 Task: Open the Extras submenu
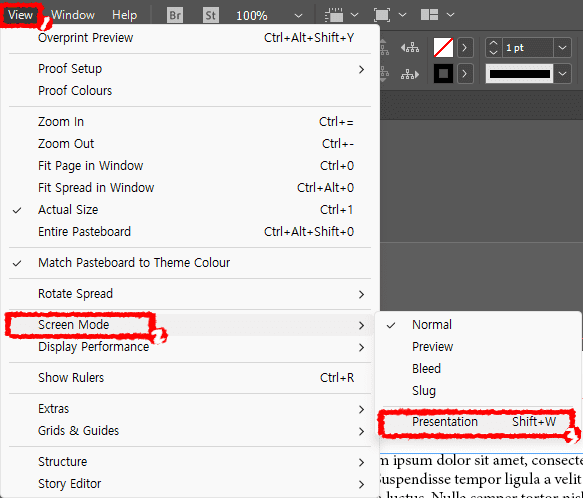pos(190,409)
